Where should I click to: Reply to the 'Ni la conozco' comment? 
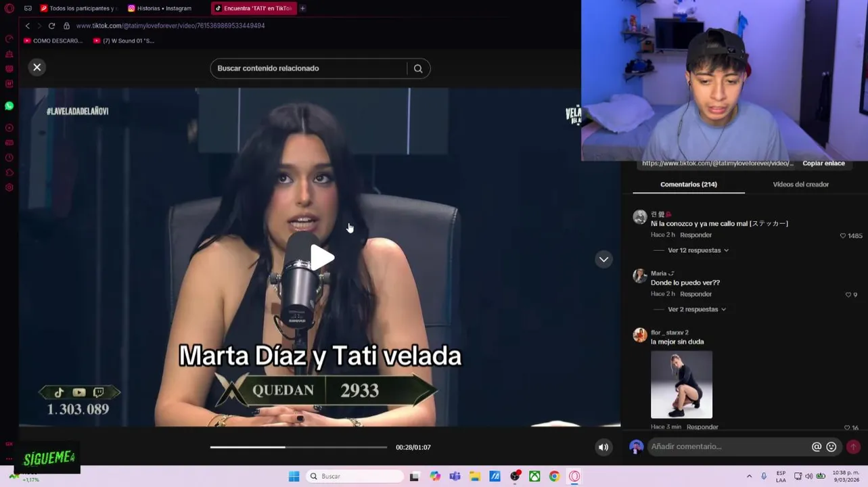[695, 235]
